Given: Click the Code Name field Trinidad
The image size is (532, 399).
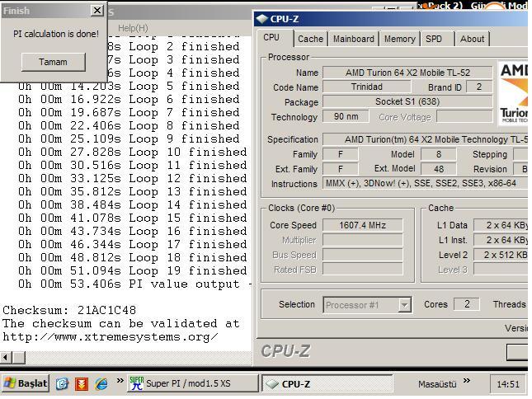Looking at the screenshot, I should 366,87.
